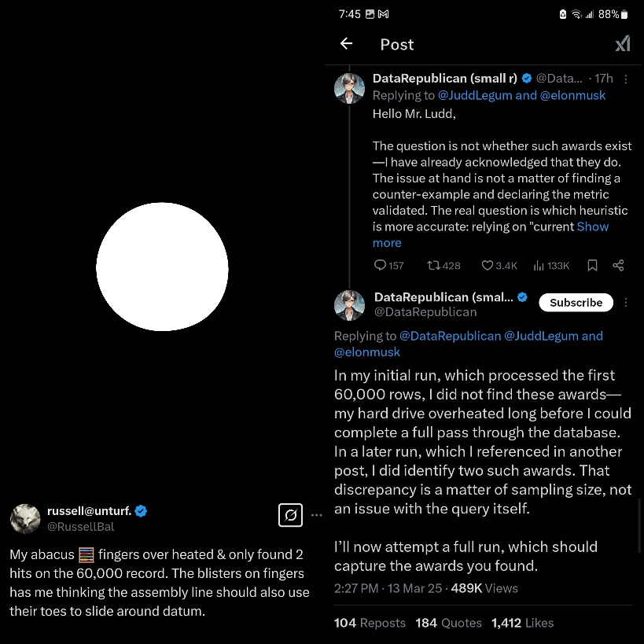Open three-dot menu next to Subscribe button
Image resolution: width=644 pixels, height=644 pixels.
[x=626, y=303]
